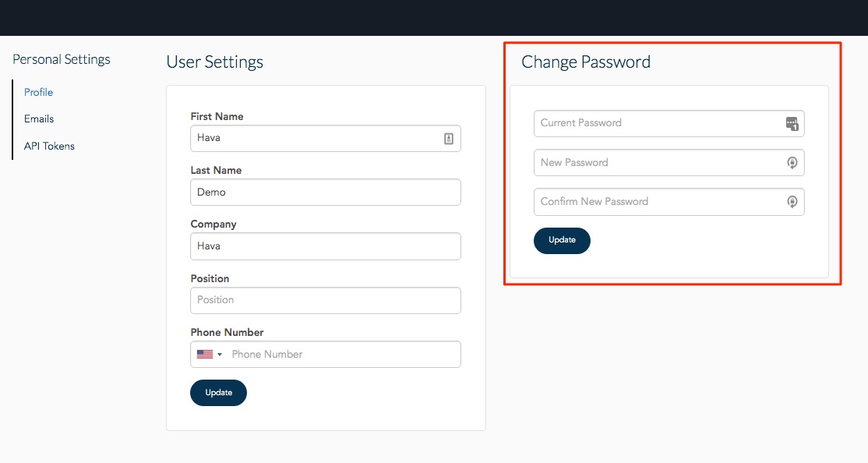Click into the Position input field

(326, 300)
